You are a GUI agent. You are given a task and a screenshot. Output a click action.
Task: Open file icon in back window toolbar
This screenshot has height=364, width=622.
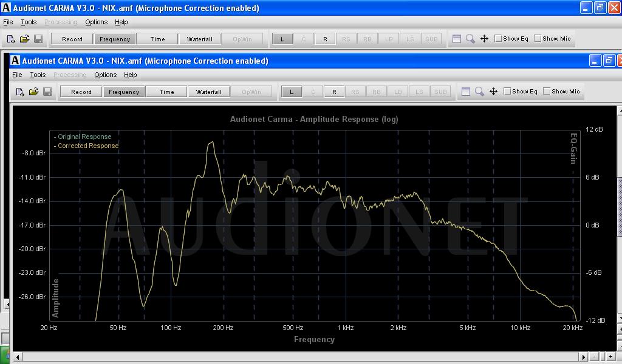coord(24,39)
